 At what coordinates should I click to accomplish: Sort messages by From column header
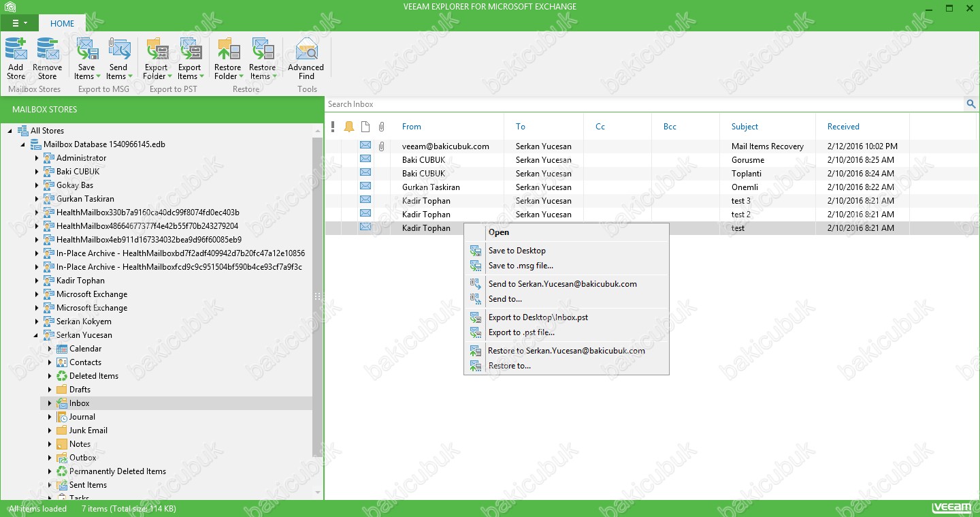click(411, 127)
